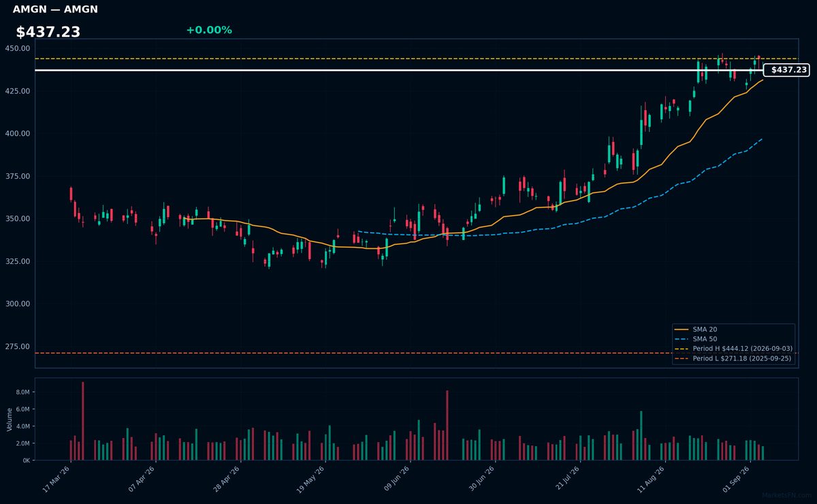Click the 8.0M volume axis label
Viewport: 817px width, 504px height.
23,392
